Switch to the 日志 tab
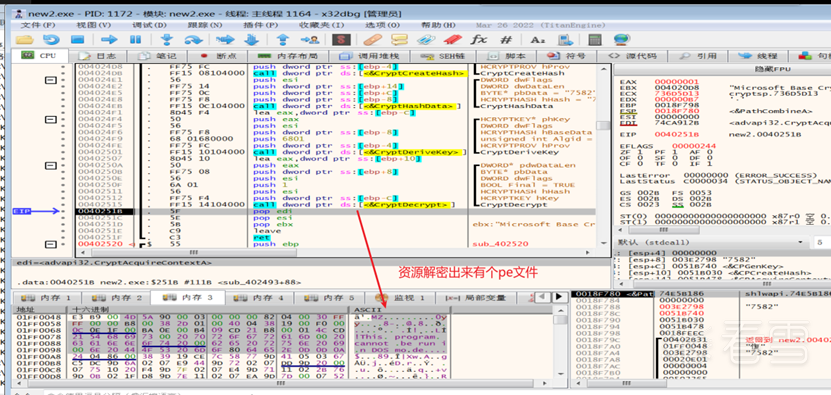Viewport: 831px width, 395px height. click(x=99, y=56)
